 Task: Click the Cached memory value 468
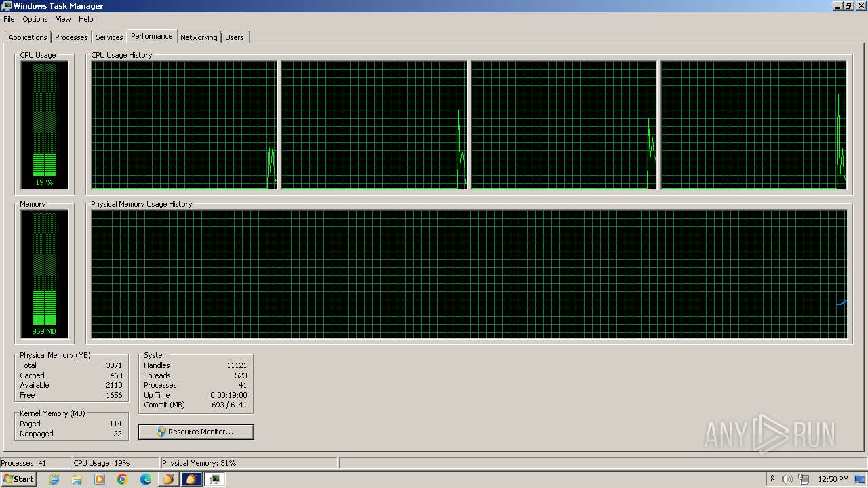[x=116, y=375]
